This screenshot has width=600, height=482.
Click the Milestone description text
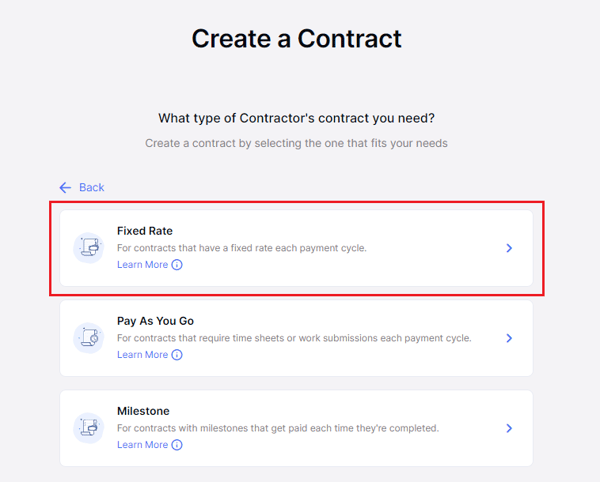(x=278, y=428)
